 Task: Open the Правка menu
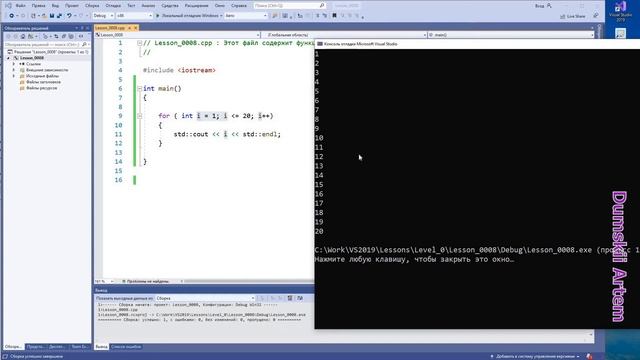click(38, 6)
